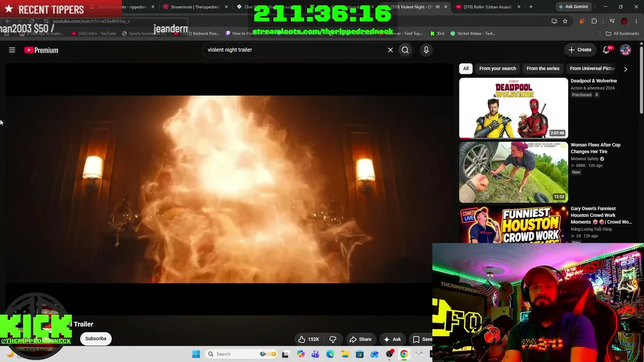Start voice search with the microphone
Screen dimensions: 644x362
426,50
